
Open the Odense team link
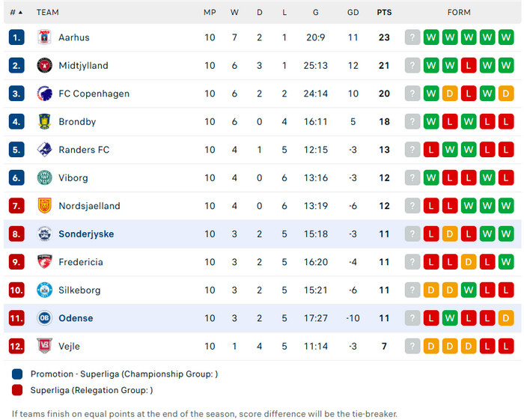(76, 318)
